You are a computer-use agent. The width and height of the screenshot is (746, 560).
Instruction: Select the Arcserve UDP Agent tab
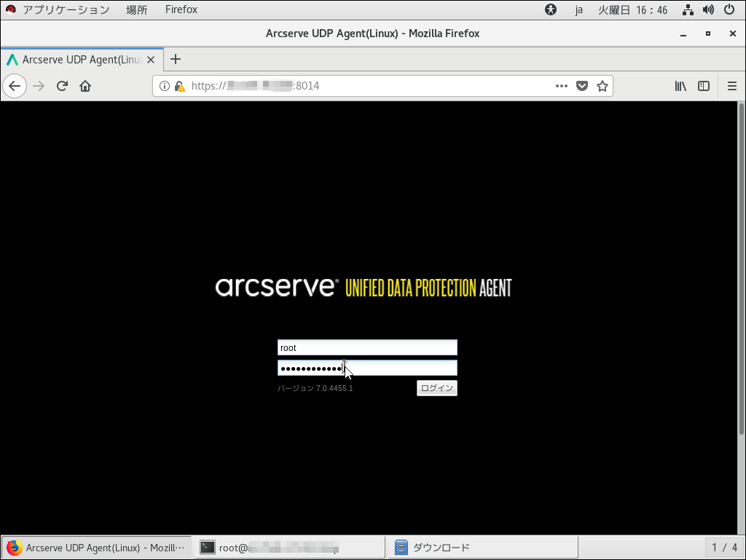[82, 60]
